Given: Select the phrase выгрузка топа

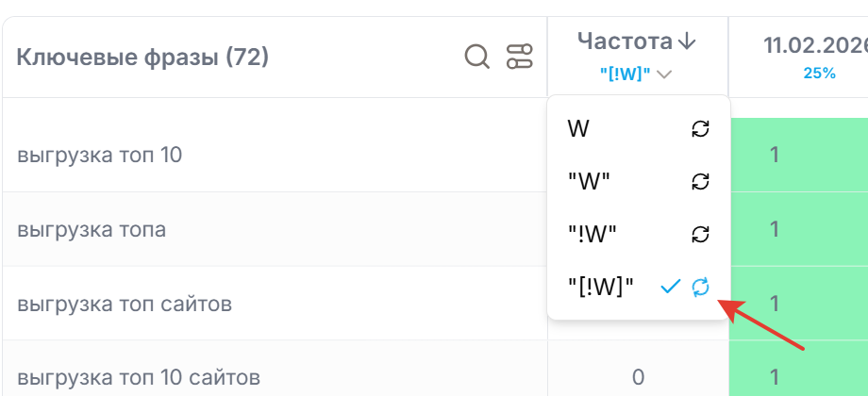Looking at the screenshot, I should click(x=92, y=229).
